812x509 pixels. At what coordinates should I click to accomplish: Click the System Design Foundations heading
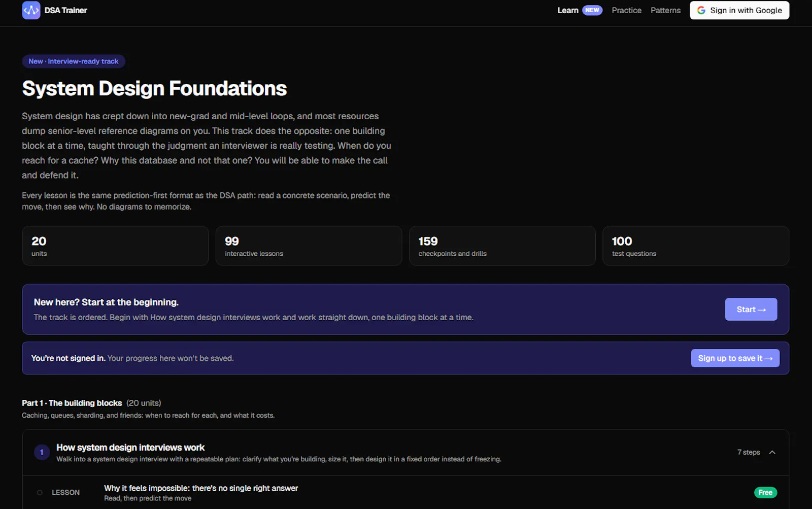(x=154, y=88)
